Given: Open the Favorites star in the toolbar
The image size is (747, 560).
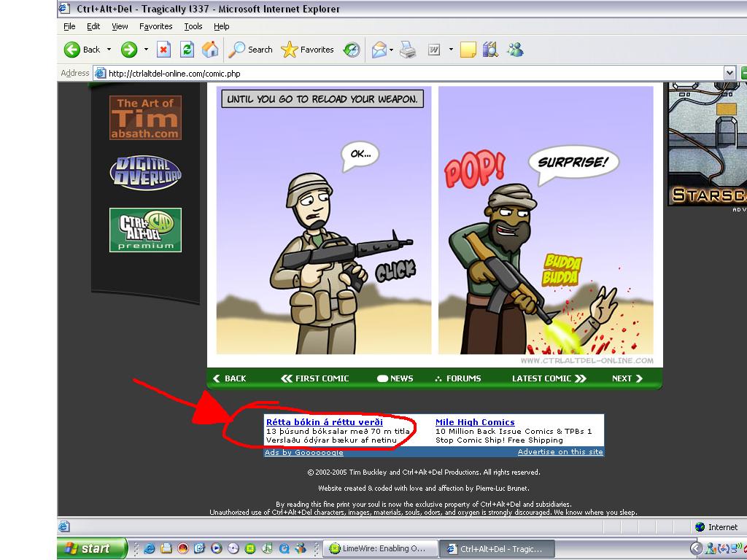Looking at the screenshot, I should [x=307, y=50].
